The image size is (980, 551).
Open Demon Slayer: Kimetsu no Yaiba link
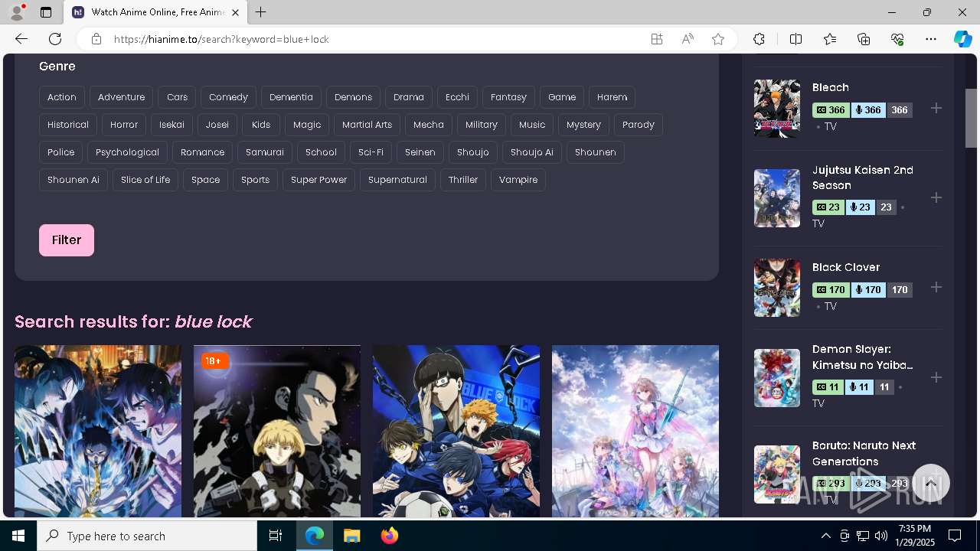tap(863, 357)
